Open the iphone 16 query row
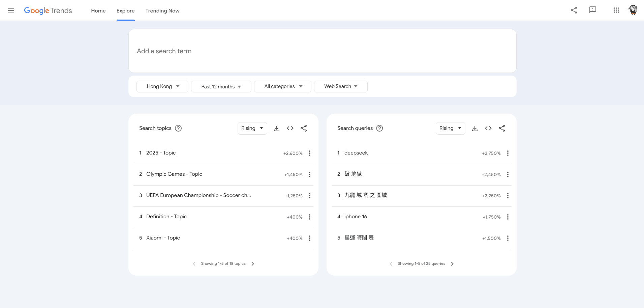The image size is (644, 308). (422, 217)
